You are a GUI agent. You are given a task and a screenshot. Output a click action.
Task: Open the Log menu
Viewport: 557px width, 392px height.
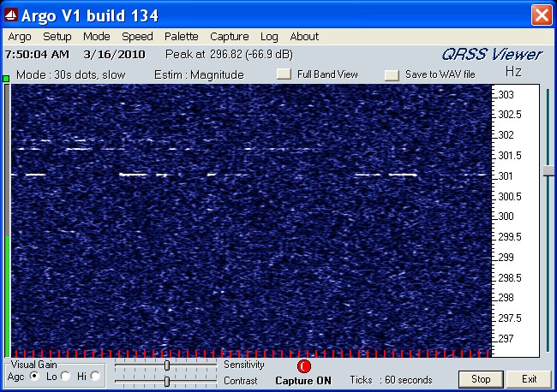269,37
